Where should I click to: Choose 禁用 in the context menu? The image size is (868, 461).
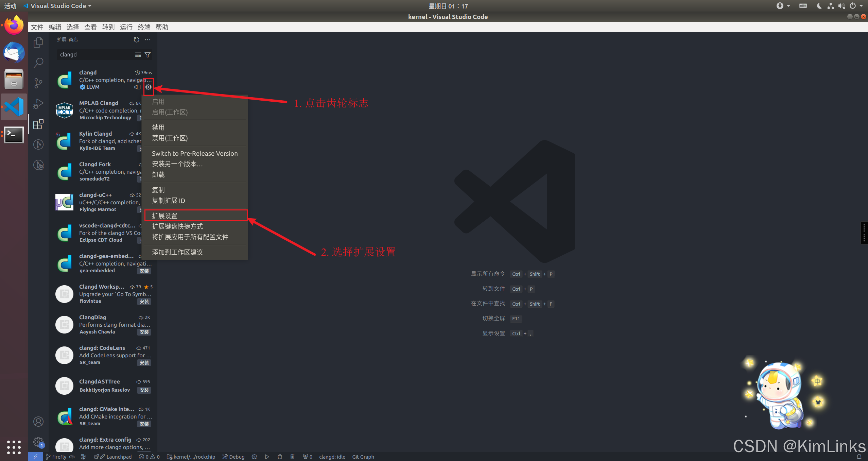(x=158, y=127)
